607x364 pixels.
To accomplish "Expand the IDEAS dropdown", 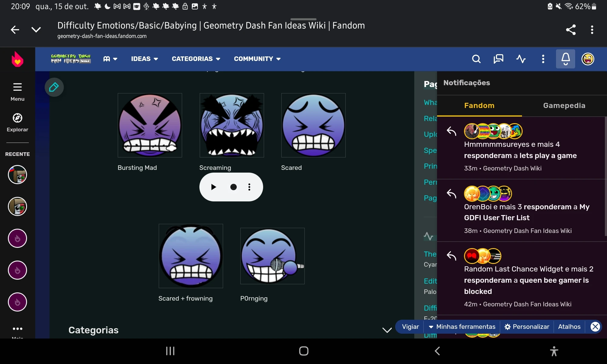I will [144, 59].
